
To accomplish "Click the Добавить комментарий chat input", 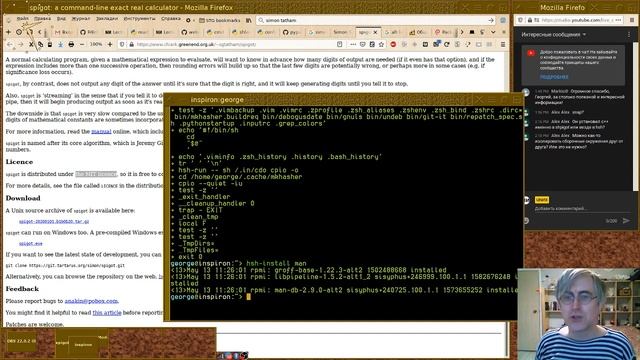I will click(x=582, y=209).
